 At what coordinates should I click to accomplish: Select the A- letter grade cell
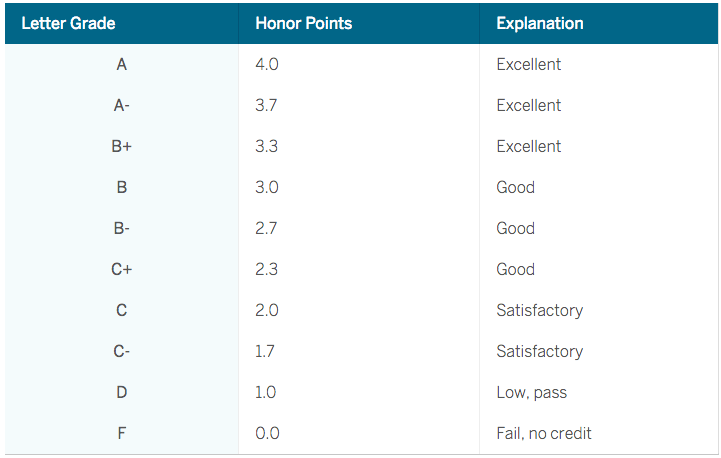pos(121,105)
